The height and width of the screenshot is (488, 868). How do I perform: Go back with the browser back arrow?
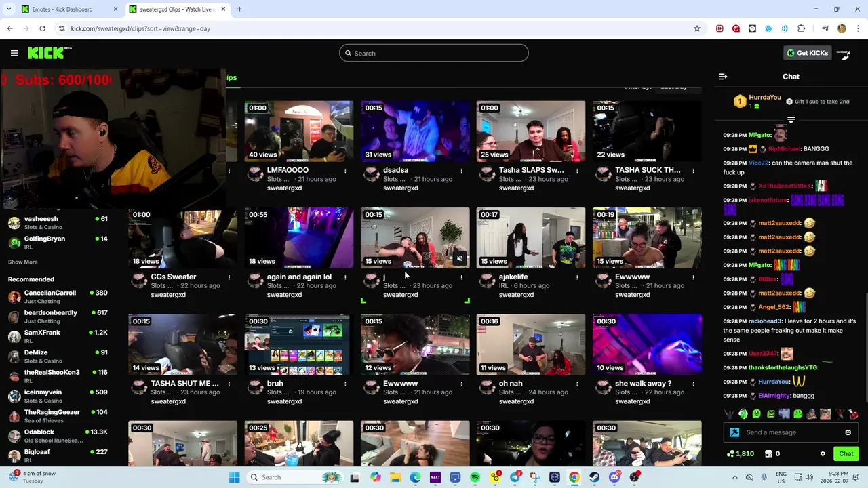[9, 28]
